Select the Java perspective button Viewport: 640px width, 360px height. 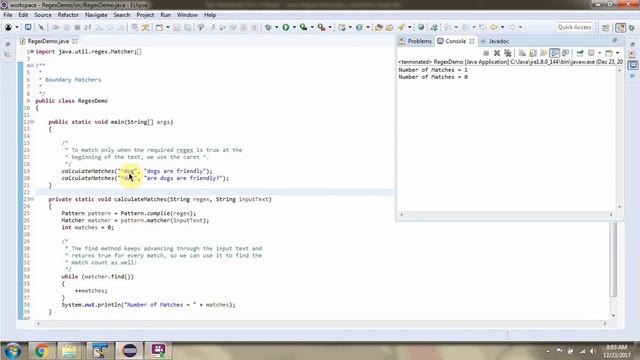coord(620,27)
